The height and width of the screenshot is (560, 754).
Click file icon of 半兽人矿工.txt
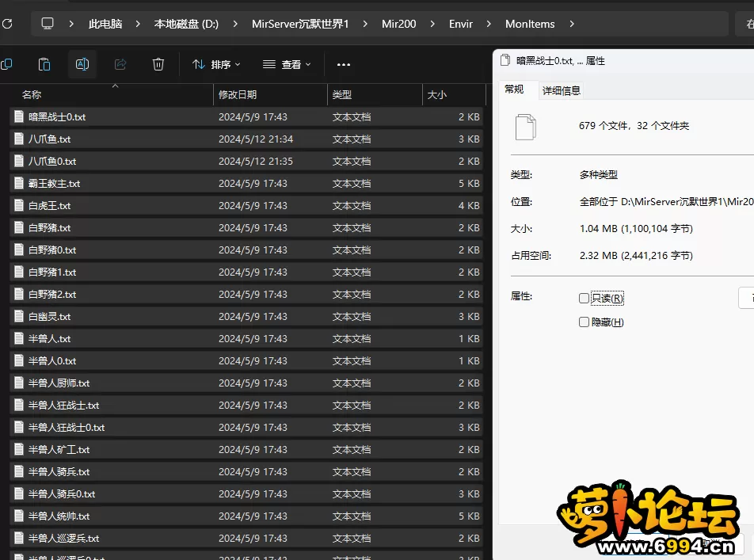(19, 449)
